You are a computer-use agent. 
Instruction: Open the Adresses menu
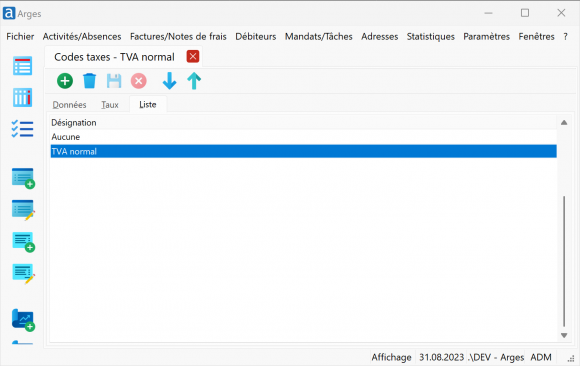380,36
